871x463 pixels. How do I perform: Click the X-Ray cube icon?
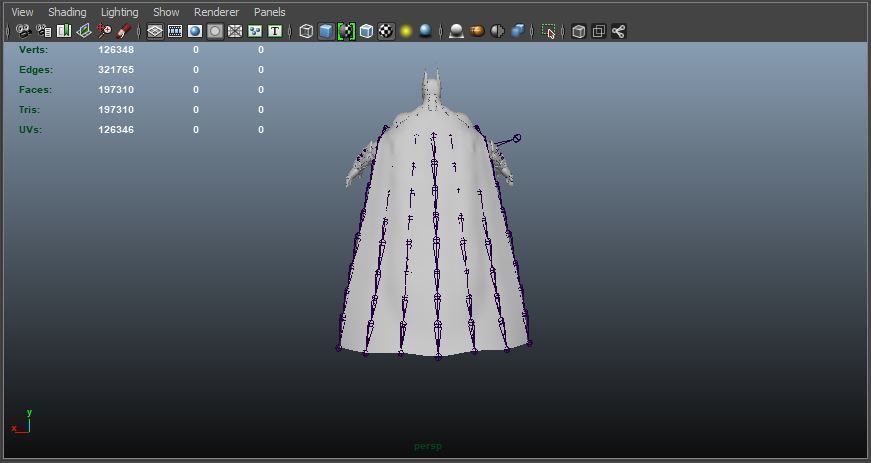578,31
